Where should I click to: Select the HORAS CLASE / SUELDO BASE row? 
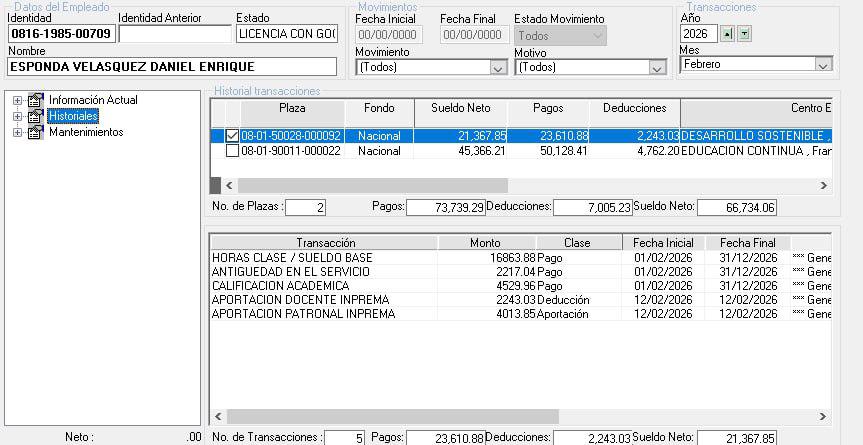[x=521, y=257]
